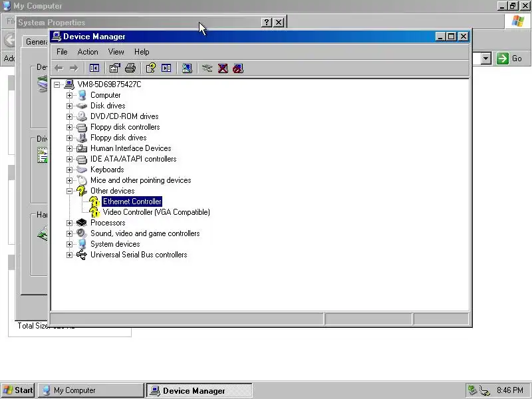532x399 pixels.
Task: Open the Properties toolbar icon
Action: (x=114, y=68)
